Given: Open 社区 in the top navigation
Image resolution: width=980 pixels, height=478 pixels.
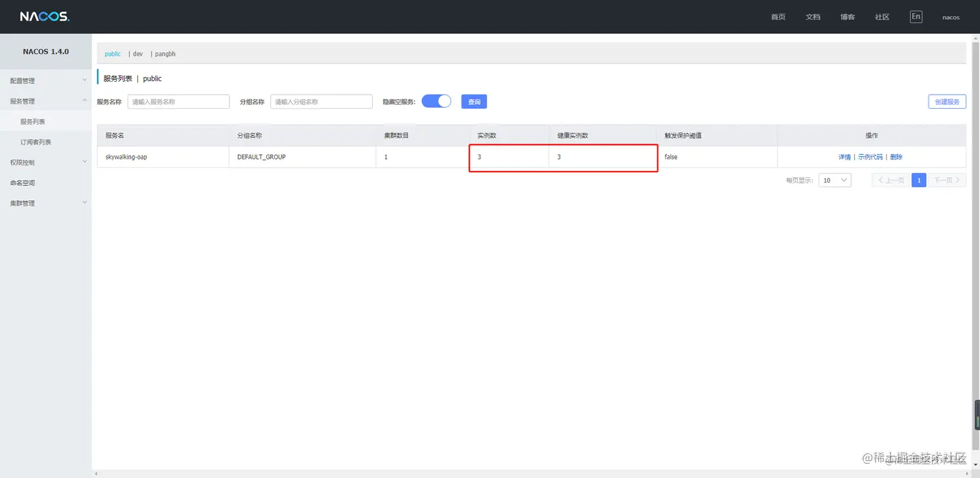Looking at the screenshot, I should (882, 17).
